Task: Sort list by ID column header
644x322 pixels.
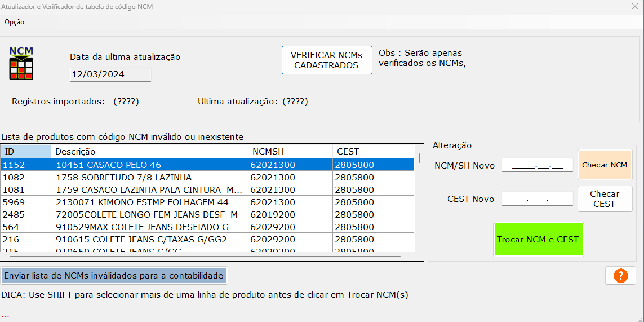Action: click(x=25, y=152)
